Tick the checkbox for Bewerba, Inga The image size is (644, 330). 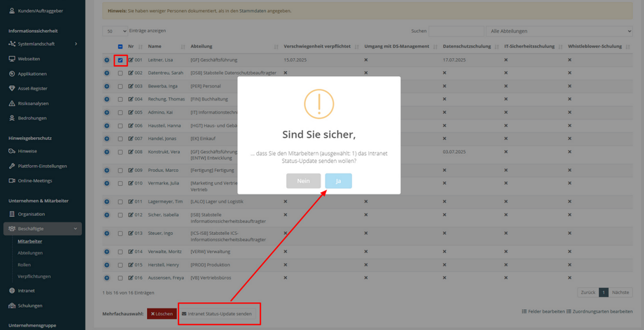tap(120, 86)
